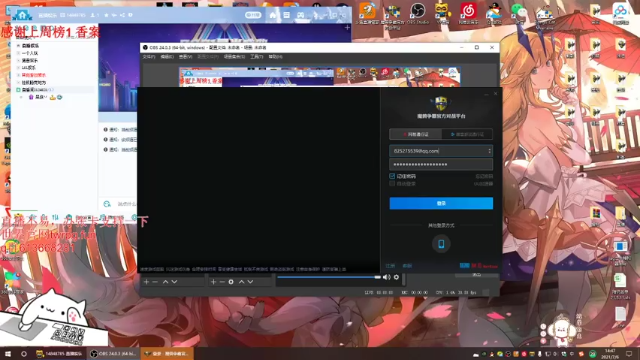Expand the first channel tree node in YY
This screenshot has width=640, height=360.
[x=18, y=46]
